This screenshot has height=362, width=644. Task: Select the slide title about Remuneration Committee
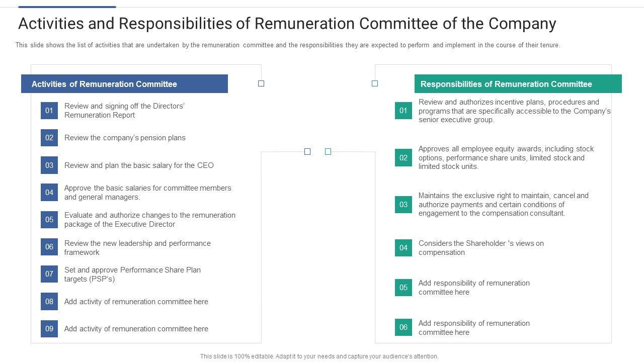click(x=287, y=24)
